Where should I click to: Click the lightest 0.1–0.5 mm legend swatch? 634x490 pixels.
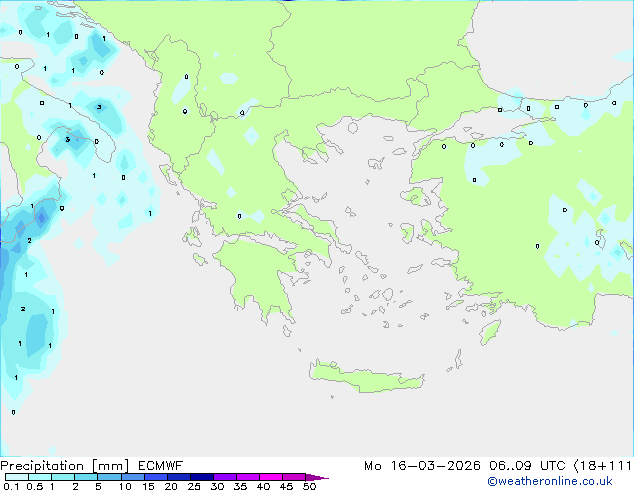[x=17, y=477]
